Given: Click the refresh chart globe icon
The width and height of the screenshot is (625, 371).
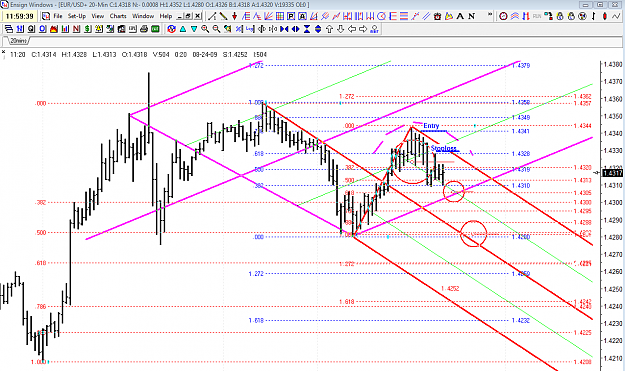Looking at the screenshot, I should [x=171, y=29].
